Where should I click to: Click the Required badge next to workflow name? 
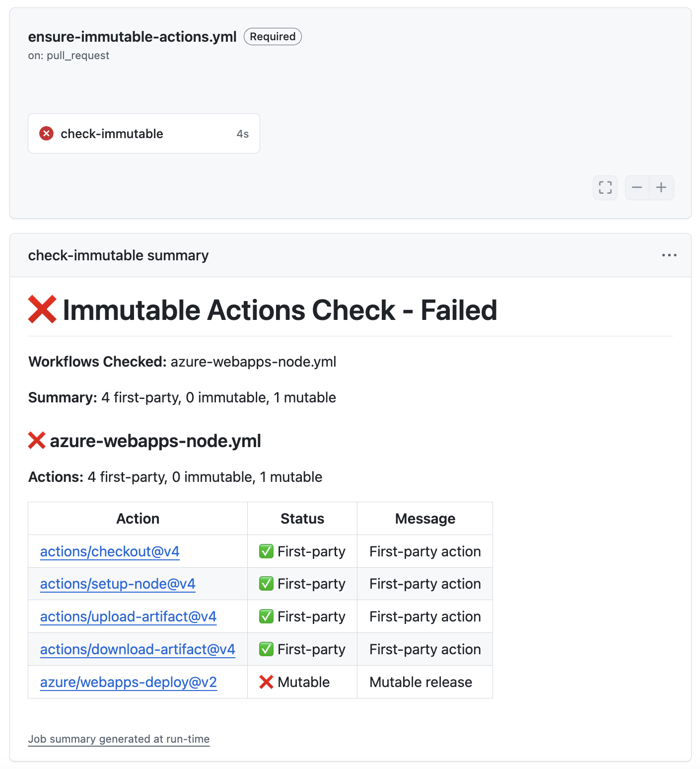pyautogui.click(x=273, y=37)
